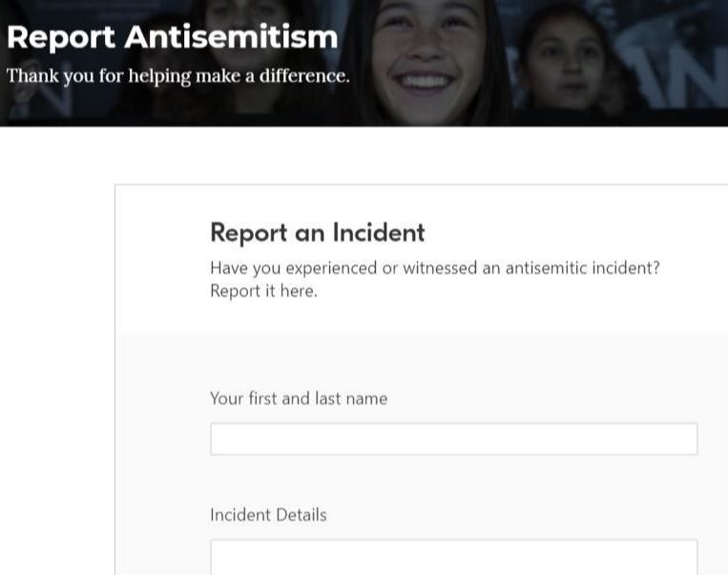Click 'Thank you for helping make a difference.' subtitle
The image size is (728, 575).
pyautogui.click(x=177, y=76)
